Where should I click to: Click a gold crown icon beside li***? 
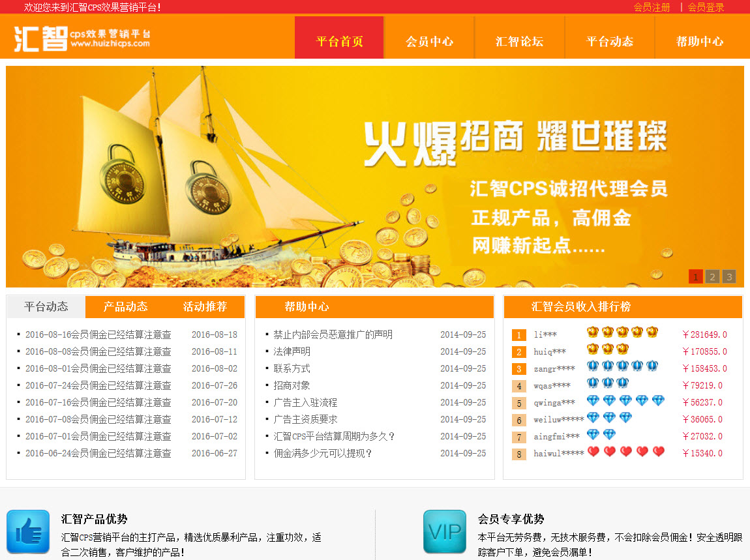[x=593, y=332]
